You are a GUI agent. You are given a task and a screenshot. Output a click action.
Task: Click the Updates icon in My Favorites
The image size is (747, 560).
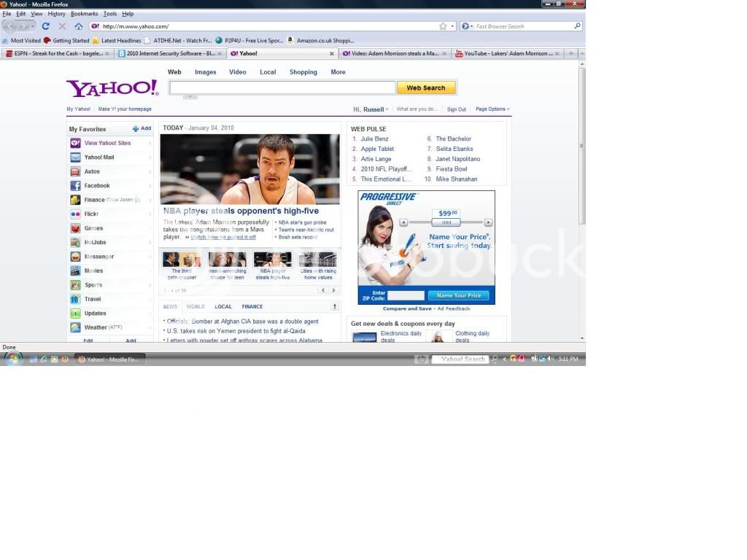coord(75,314)
